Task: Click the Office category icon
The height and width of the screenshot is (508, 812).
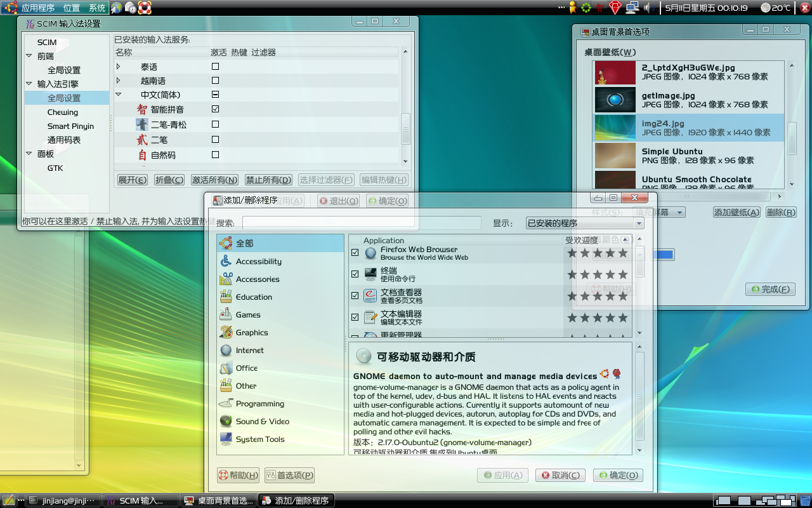Action: (x=226, y=368)
